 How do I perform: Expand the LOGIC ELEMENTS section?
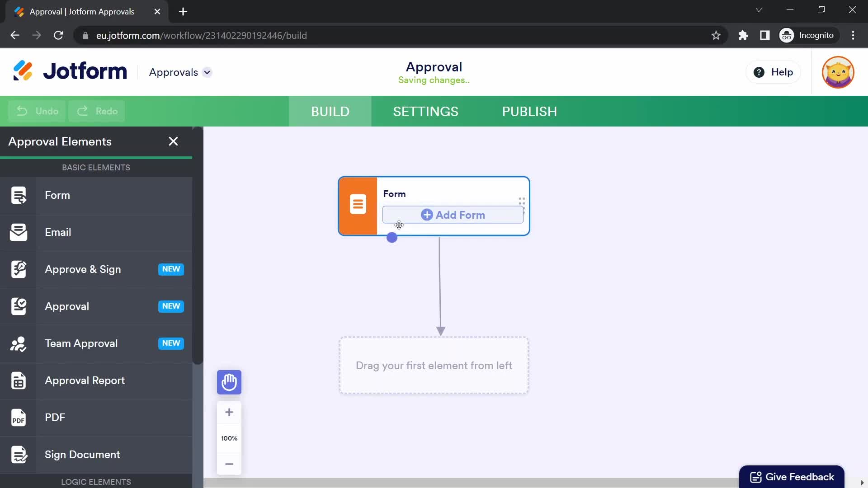(96, 481)
